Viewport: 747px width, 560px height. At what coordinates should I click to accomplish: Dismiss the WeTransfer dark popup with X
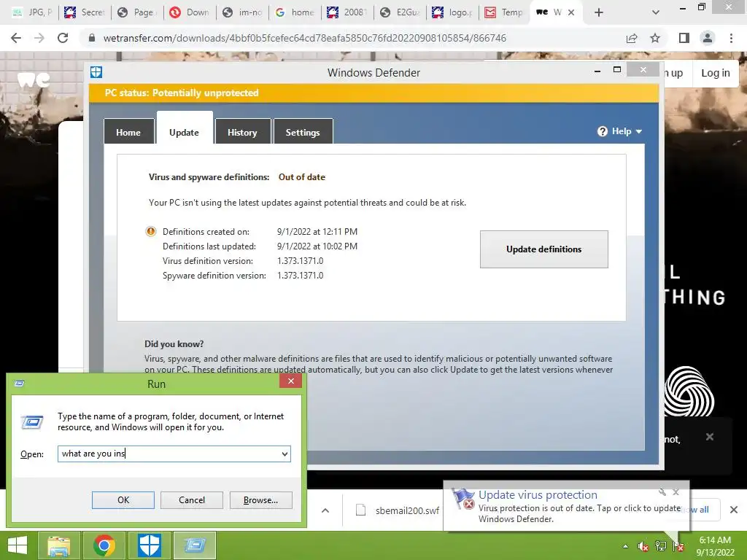click(709, 437)
